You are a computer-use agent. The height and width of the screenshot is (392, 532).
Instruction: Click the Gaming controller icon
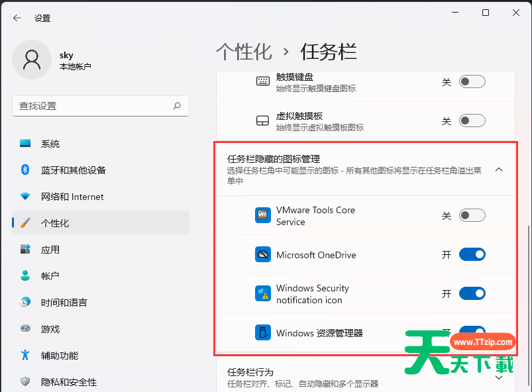pyautogui.click(x=25, y=328)
